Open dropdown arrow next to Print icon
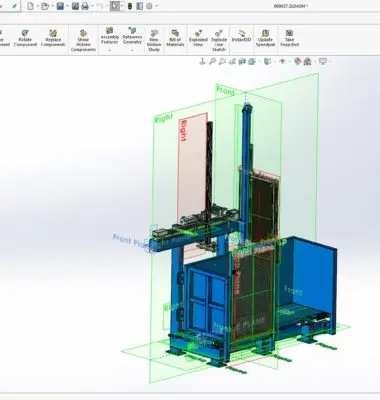 pos(92,6)
